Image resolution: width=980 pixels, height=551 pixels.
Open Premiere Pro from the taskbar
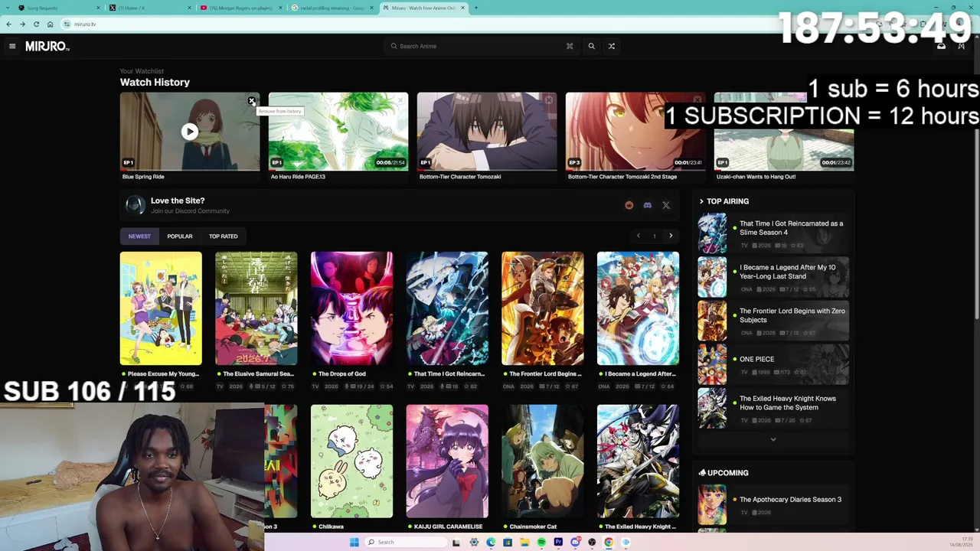558,543
